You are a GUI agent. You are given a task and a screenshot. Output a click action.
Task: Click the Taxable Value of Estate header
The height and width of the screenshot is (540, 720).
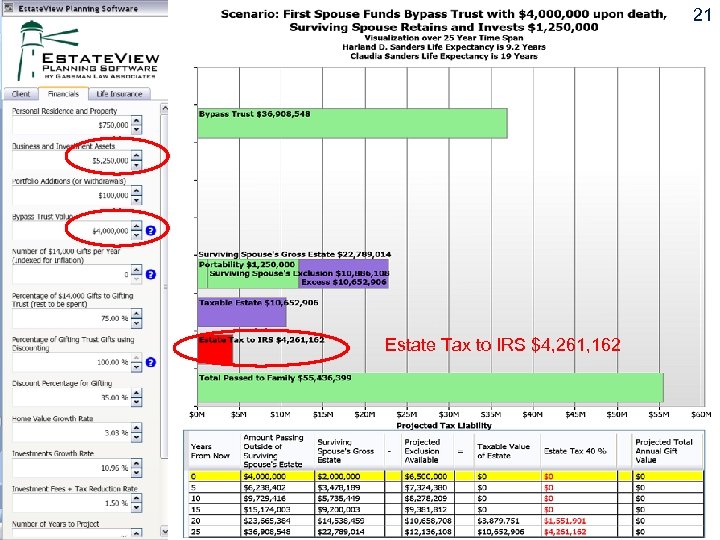click(x=507, y=451)
